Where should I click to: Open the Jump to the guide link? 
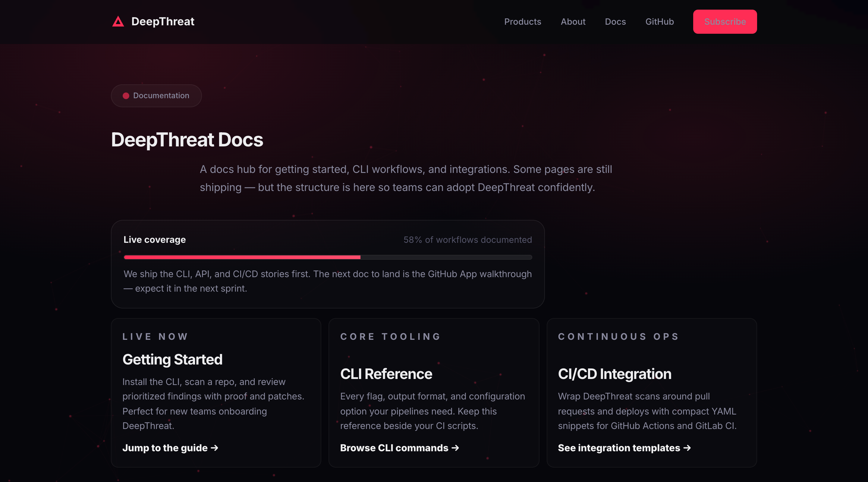tap(165, 448)
